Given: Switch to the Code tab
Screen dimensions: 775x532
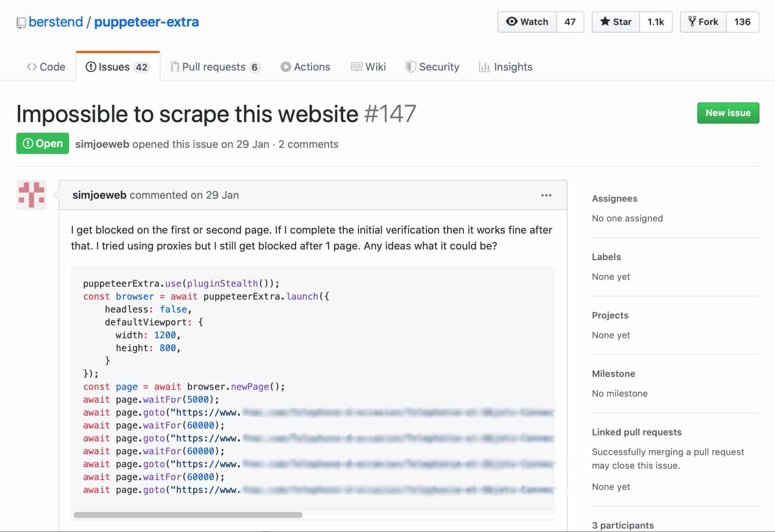Looking at the screenshot, I should click(46, 67).
